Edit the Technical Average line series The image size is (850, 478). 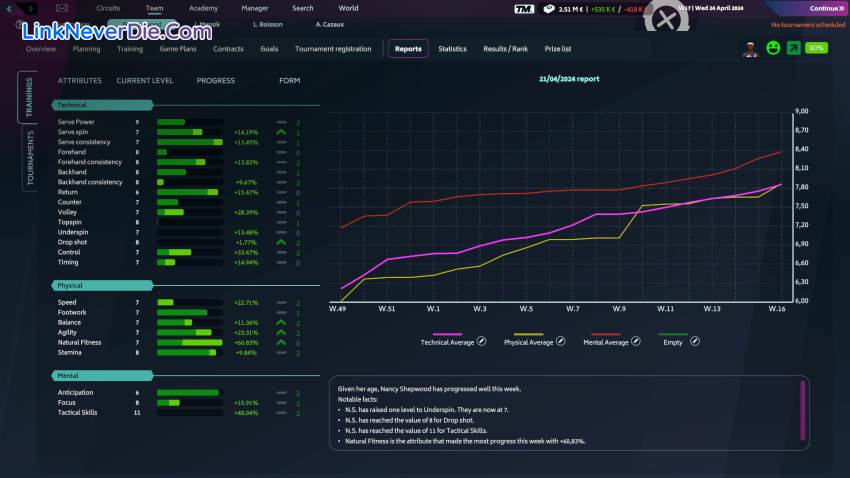481,342
